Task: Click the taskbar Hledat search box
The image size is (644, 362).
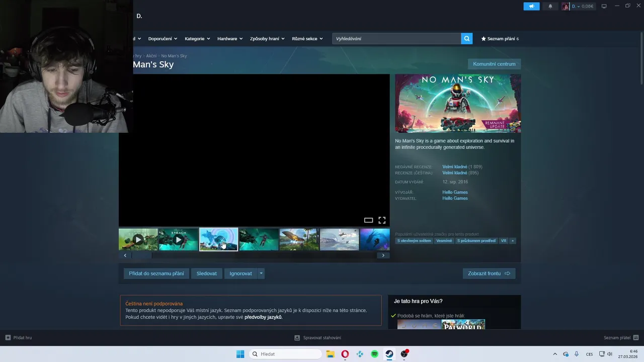Action: point(286,354)
